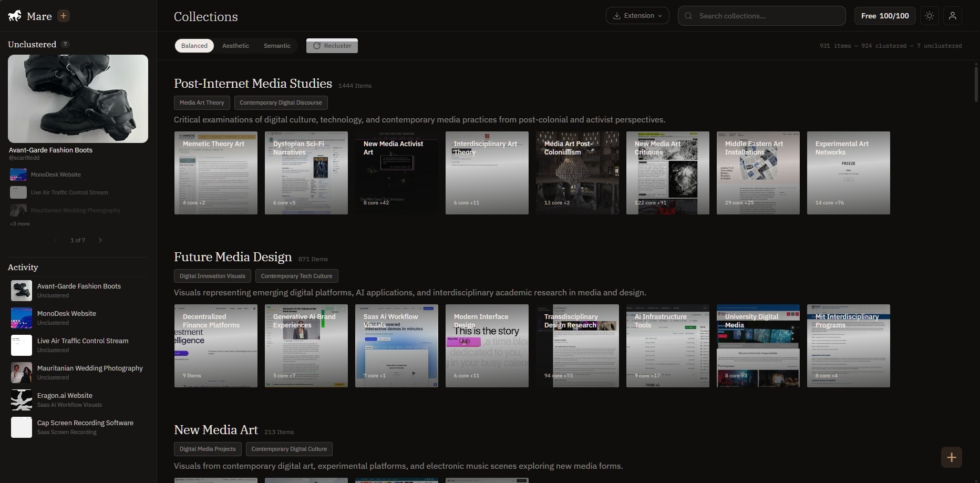Open the Mit Interdisciplinary Programs cluster

849,346
